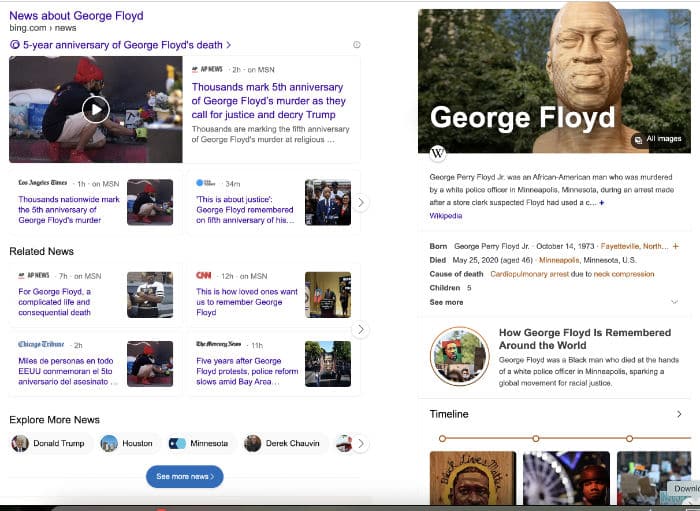Open middle timeline image with red cap

[566, 478]
